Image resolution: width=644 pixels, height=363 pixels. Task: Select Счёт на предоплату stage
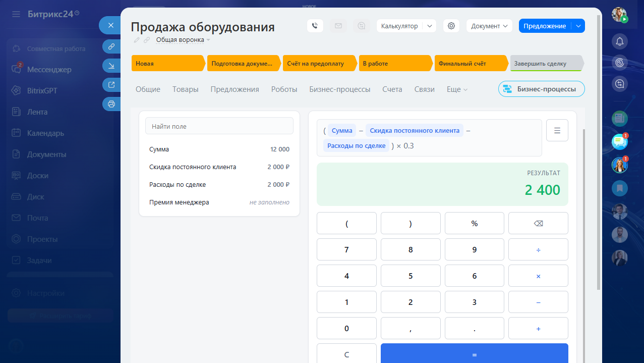point(320,64)
